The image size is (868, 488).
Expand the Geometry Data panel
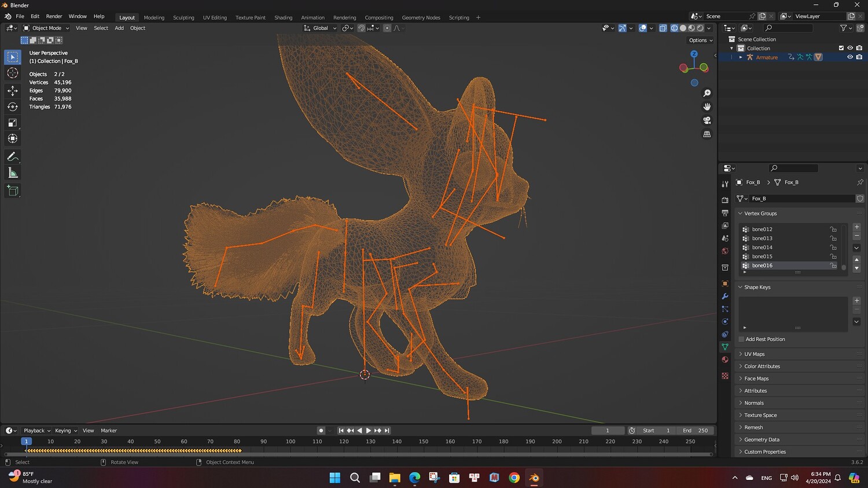point(762,439)
